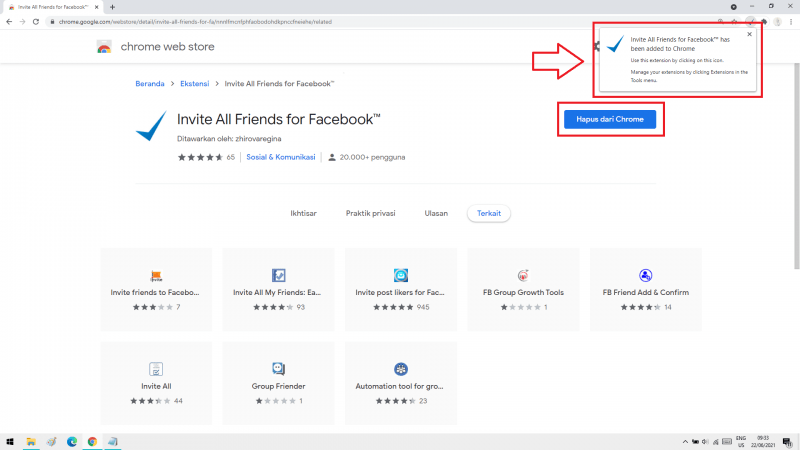Click the Hapus dari Chrome button

pos(610,119)
